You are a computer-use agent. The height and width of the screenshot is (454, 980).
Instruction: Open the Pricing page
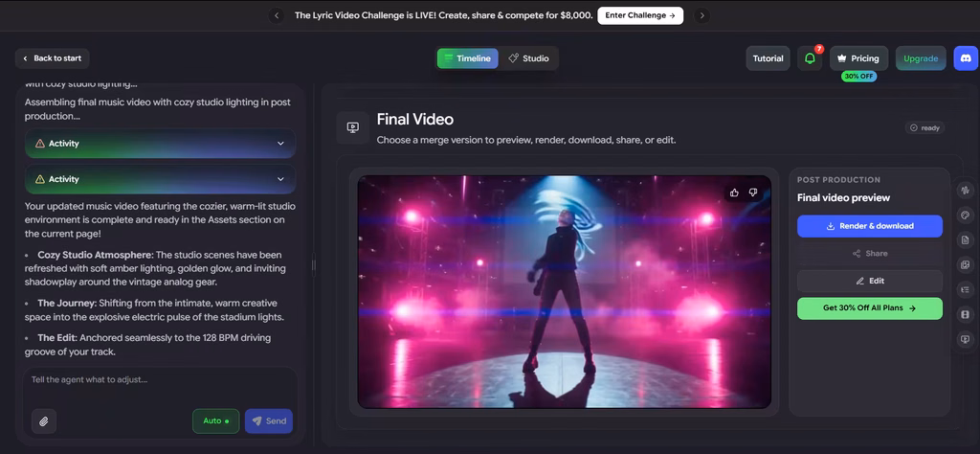pos(858,58)
